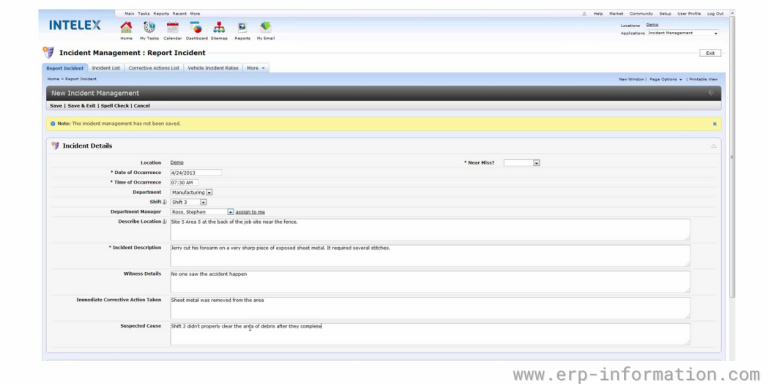Open the Calendar icon
The image size is (768, 384).
[172, 27]
